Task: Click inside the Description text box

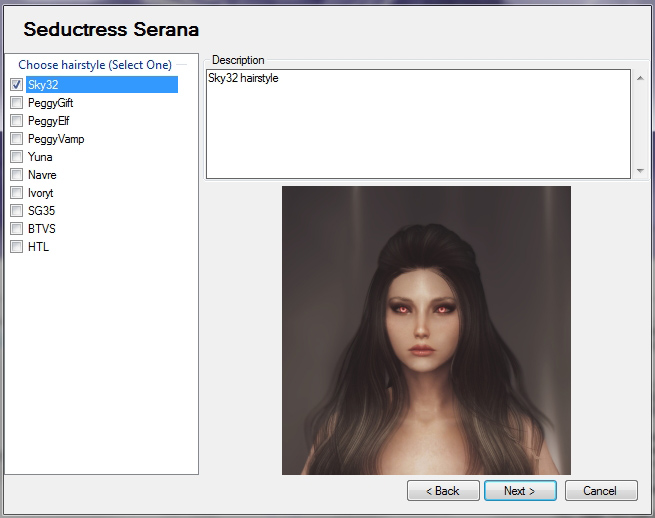Action: point(418,124)
